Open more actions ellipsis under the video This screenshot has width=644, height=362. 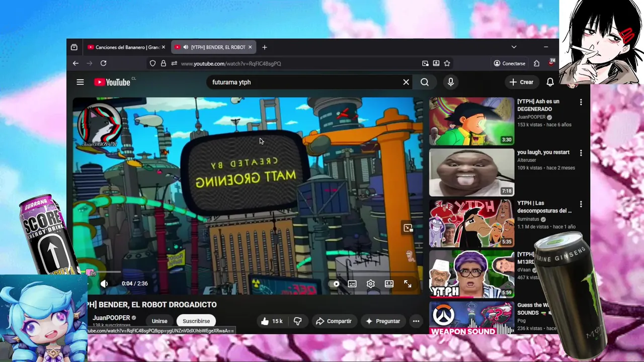click(x=416, y=321)
